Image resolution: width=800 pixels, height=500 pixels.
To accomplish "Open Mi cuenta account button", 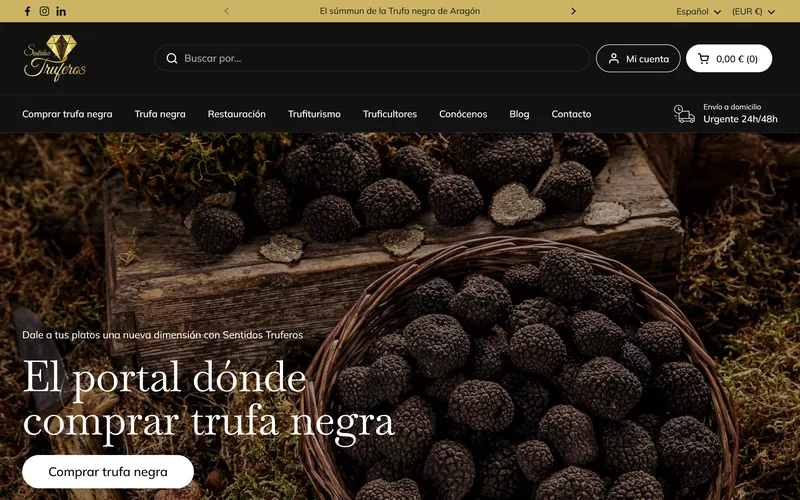I will 638,59.
